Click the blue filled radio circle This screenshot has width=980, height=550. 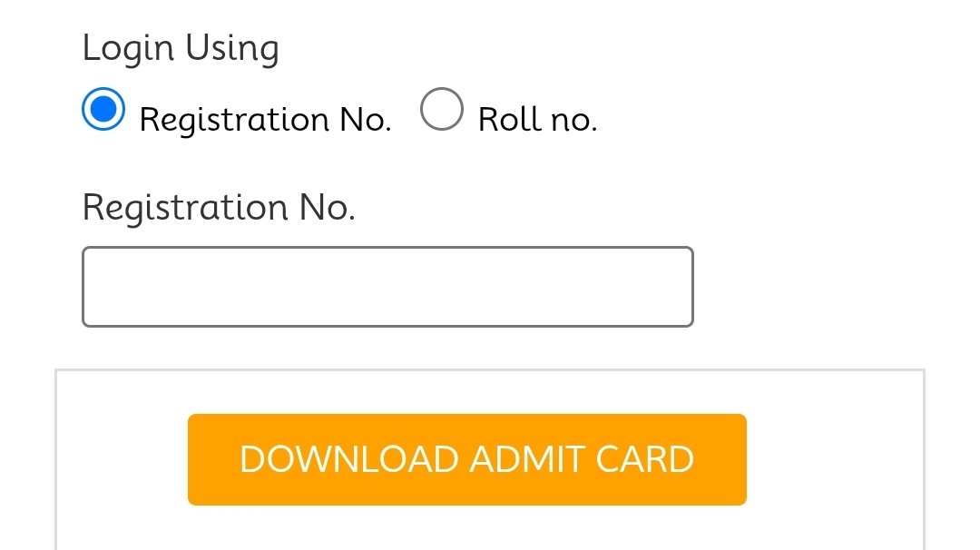(x=104, y=110)
